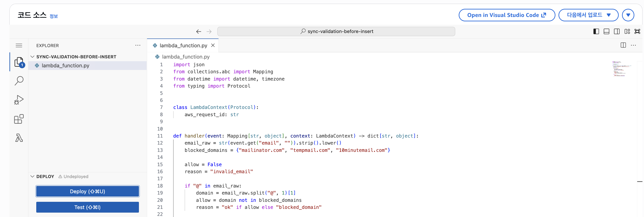
Task: Expand the round caret dropdown button
Action: 628,15
